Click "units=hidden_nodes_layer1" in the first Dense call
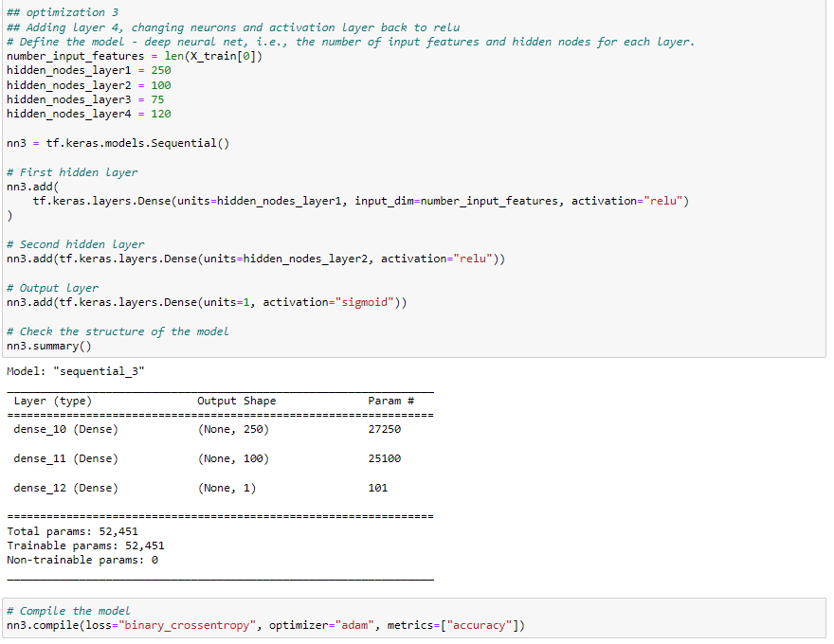Image resolution: width=834 pixels, height=644 pixels. (259, 202)
